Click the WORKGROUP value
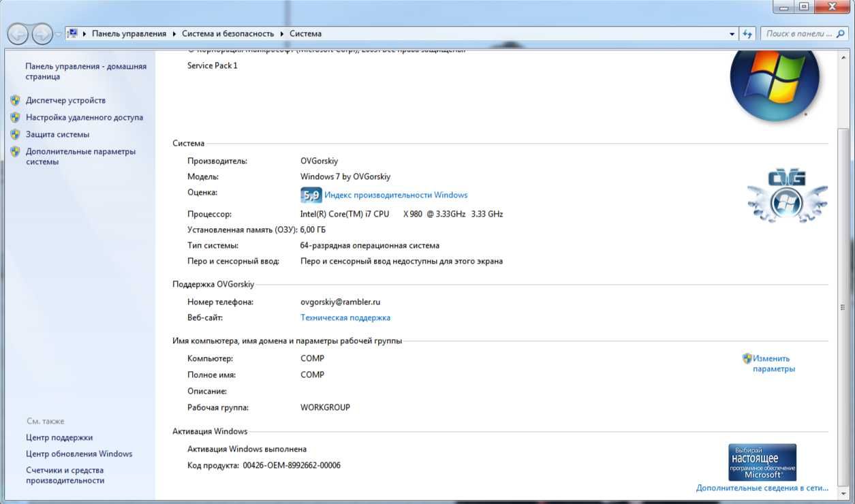 coord(325,407)
